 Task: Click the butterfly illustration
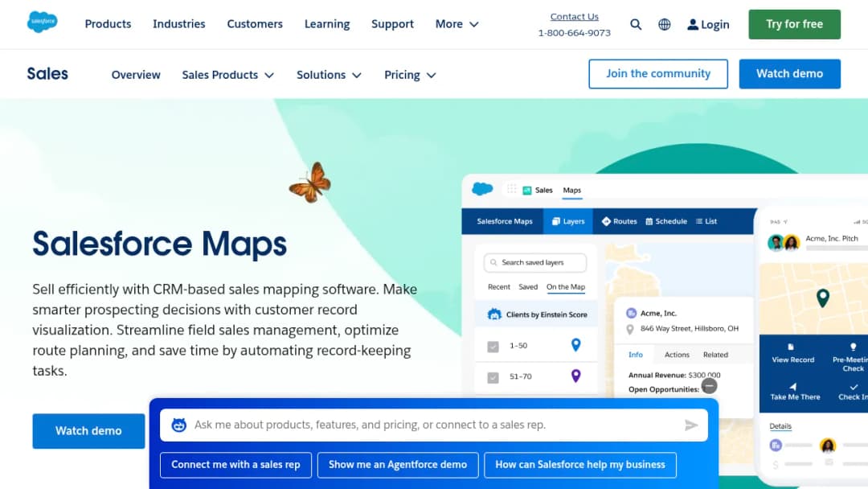point(310,183)
